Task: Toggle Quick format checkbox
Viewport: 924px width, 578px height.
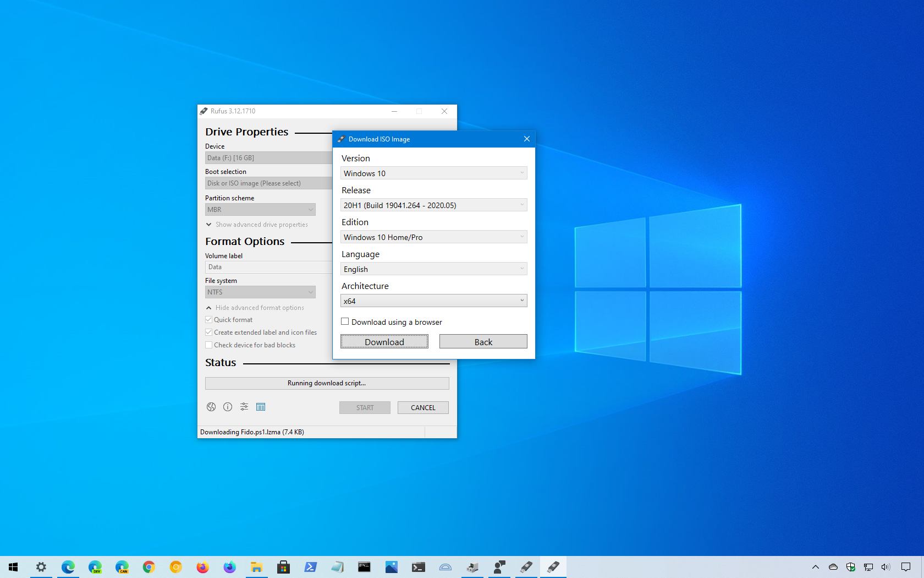Action: click(x=208, y=319)
